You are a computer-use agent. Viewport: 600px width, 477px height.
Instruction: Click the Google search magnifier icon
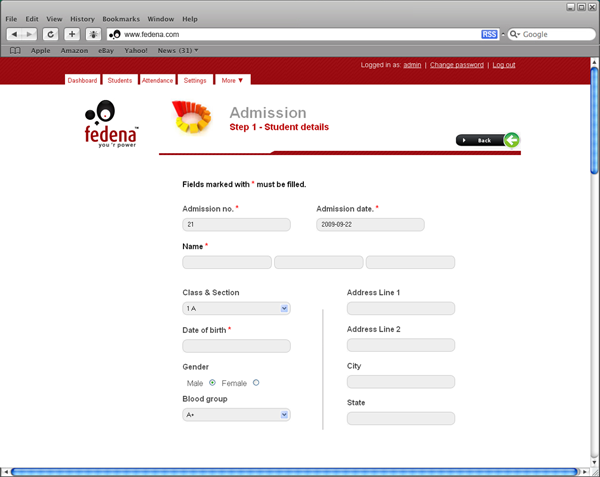tap(513, 34)
